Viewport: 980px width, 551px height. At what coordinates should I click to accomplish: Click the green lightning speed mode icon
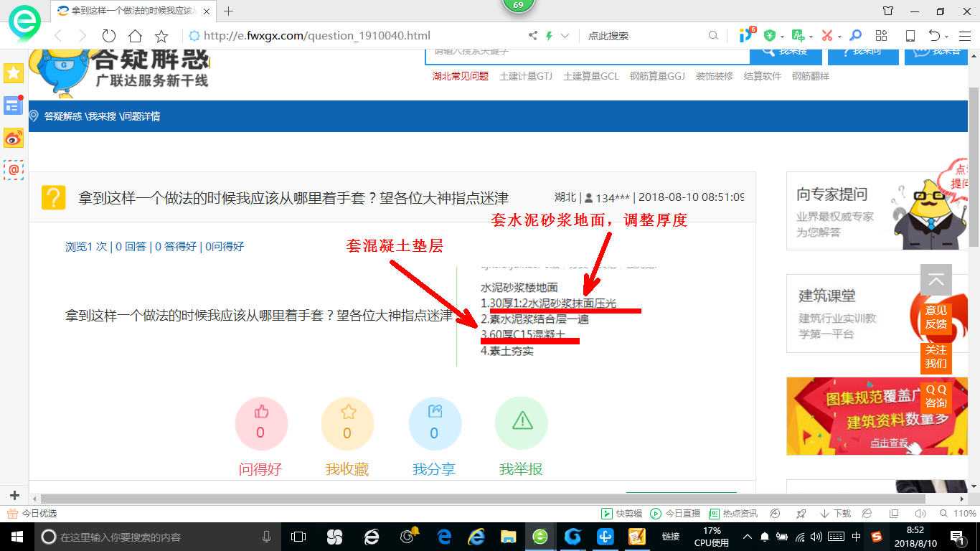[549, 36]
